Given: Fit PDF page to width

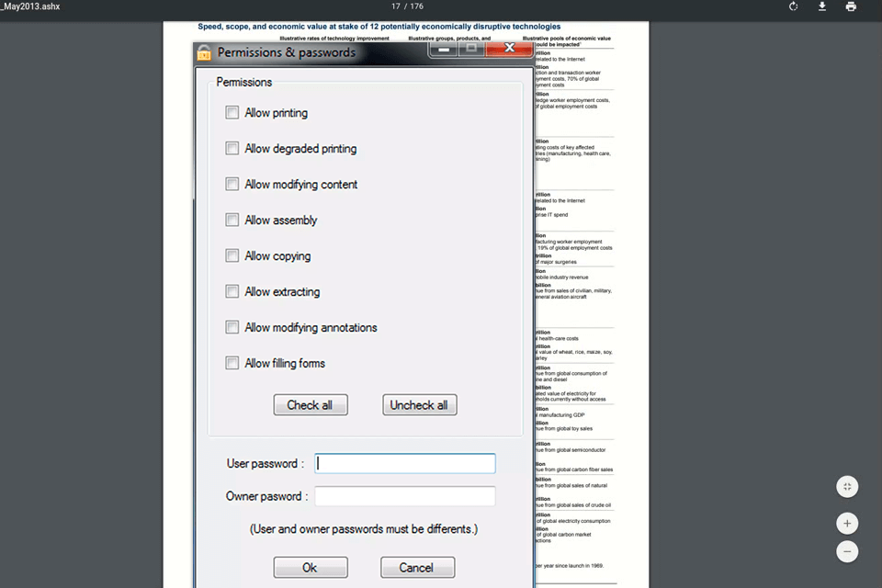Looking at the screenshot, I should click(x=847, y=487).
